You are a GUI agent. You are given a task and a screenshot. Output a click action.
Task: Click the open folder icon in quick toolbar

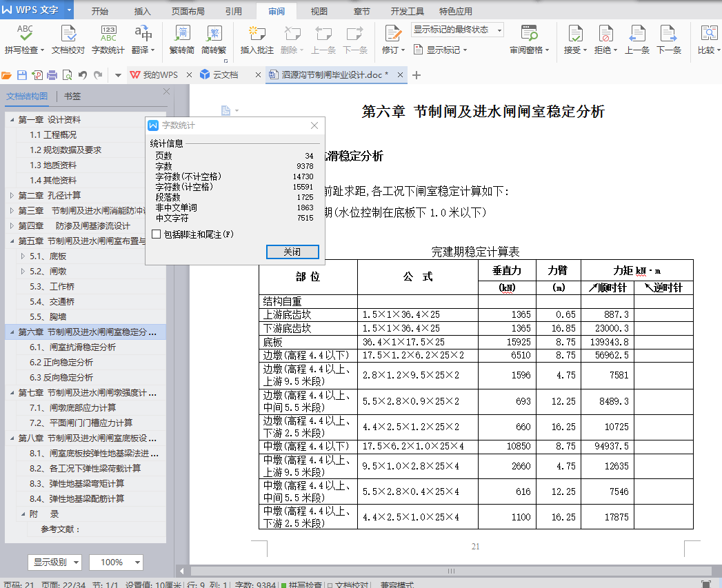(6, 75)
